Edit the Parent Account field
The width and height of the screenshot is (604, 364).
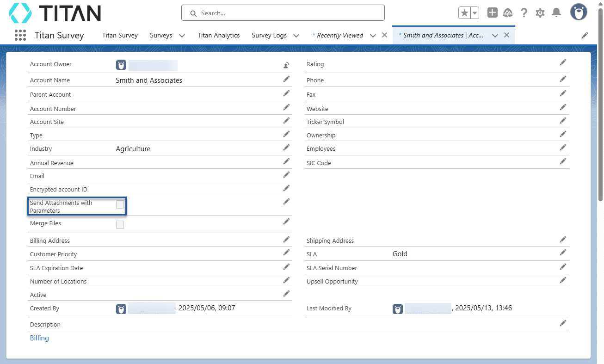[x=286, y=93]
